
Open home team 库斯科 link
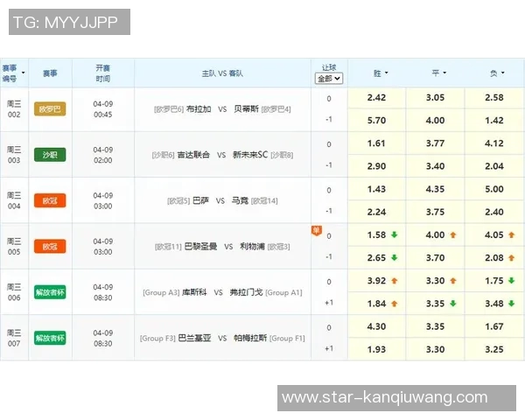point(194,292)
